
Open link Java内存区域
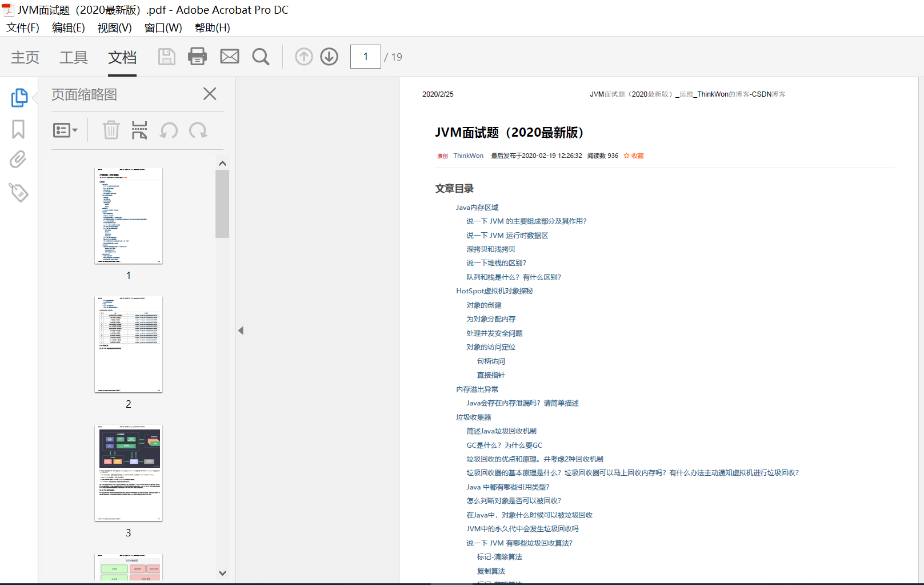(477, 208)
